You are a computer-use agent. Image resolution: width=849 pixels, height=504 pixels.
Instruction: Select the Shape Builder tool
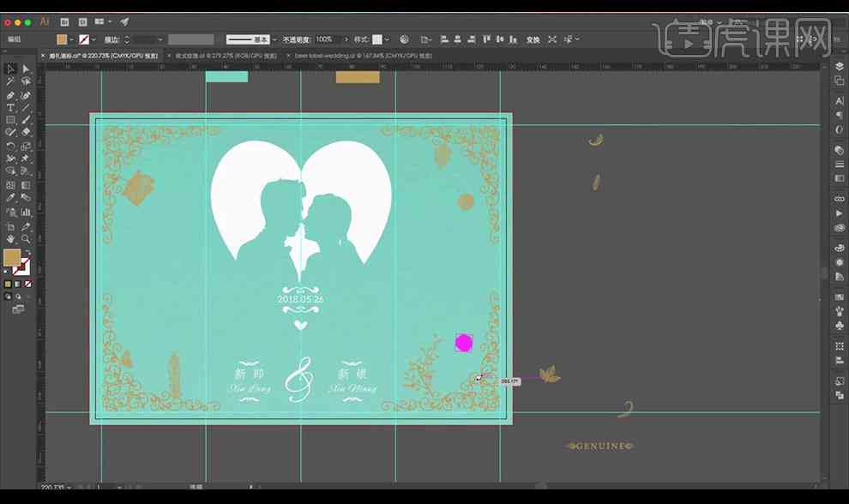point(10,171)
